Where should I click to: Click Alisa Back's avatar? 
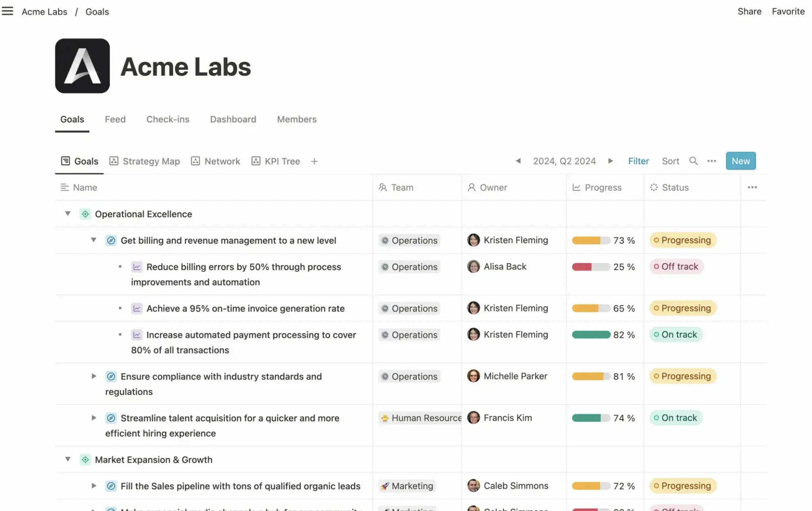(473, 266)
